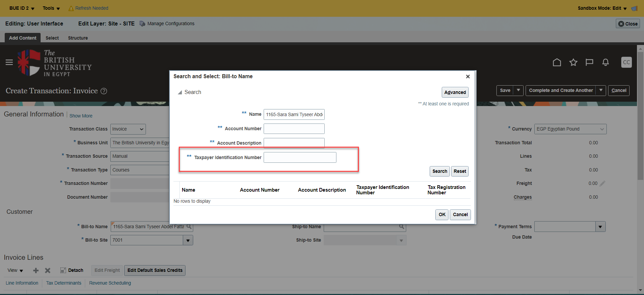644x295 pixels.
Task: Switch to the Select tab
Action: pyautogui.click(x=52, y=38)
